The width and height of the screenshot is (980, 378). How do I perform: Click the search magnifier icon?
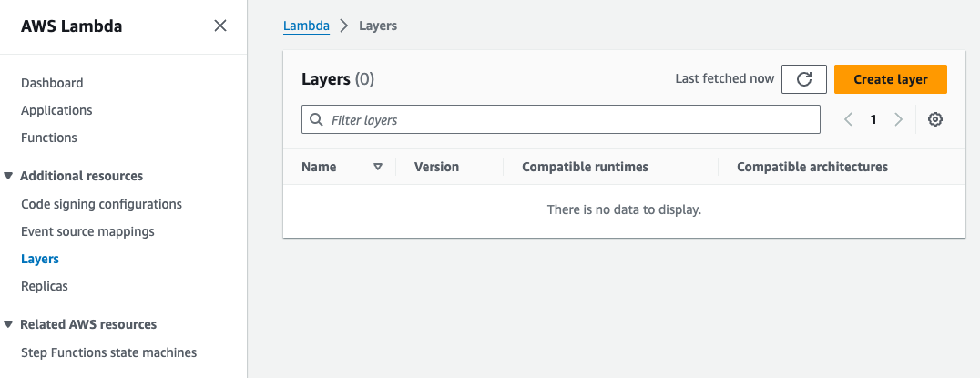point(317,119)
